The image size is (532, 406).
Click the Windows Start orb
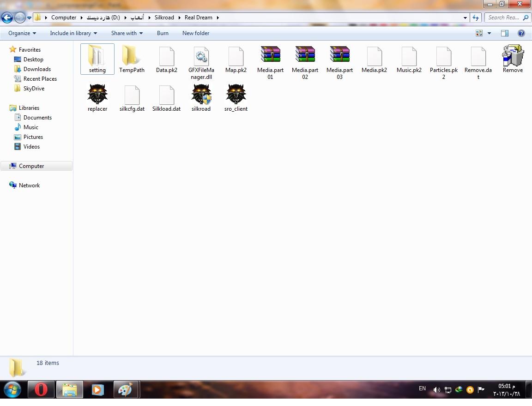[12, 390]
